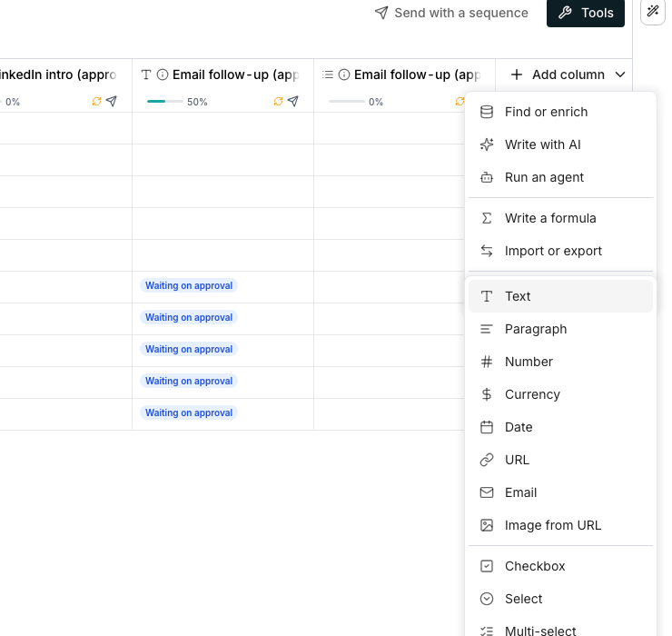Click the second Waiting on approval badge

coord(189,317)
